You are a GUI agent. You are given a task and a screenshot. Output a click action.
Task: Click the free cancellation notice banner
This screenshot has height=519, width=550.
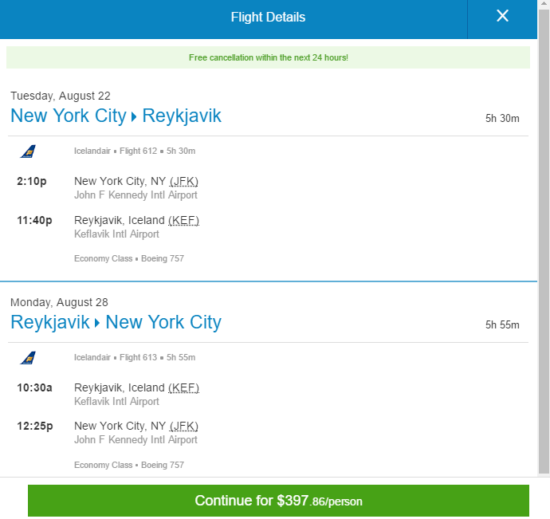(x=268, y=58)
